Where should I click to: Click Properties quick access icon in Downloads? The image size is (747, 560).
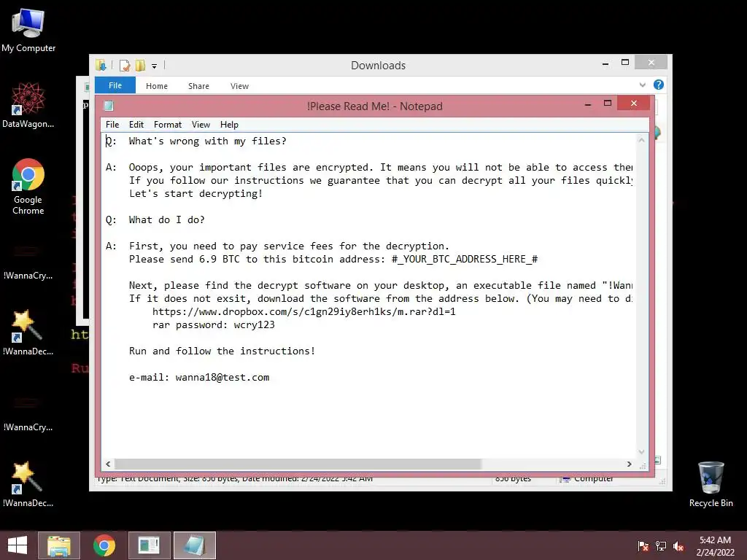(x=125, y=65)
